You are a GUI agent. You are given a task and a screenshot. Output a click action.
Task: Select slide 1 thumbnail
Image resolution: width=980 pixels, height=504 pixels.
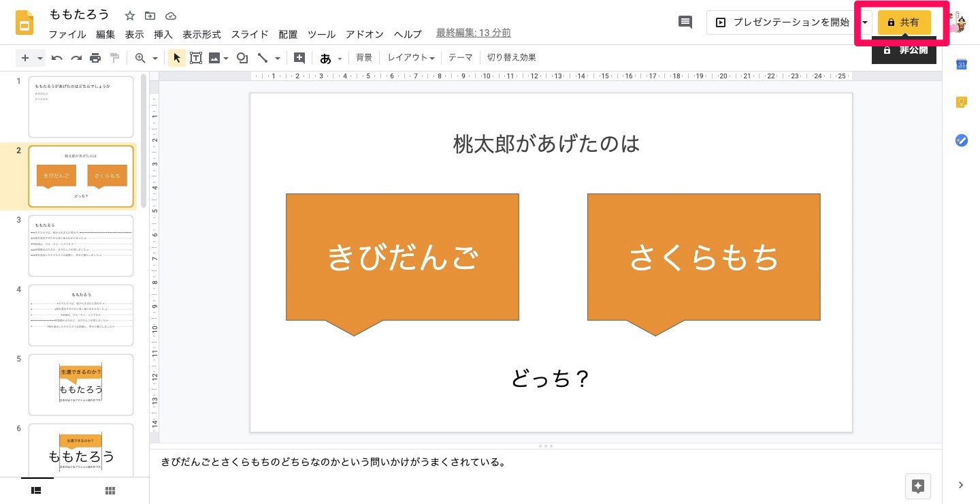pyautogui.click(x=81, y=107)
